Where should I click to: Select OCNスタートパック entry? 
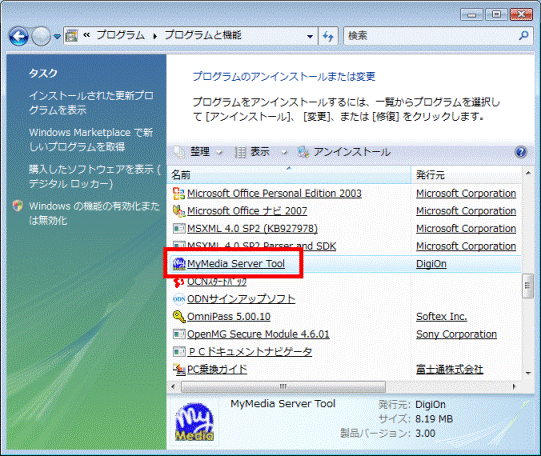(x=217, y=281)
